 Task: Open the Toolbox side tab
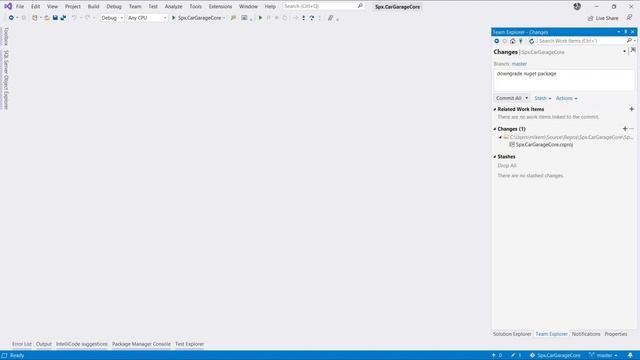6,36
